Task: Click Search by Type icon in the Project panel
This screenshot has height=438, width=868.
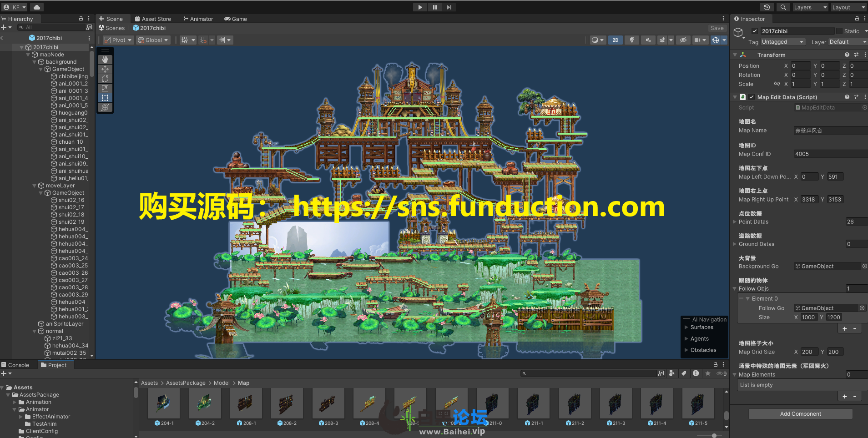Action: coord(672,373)
